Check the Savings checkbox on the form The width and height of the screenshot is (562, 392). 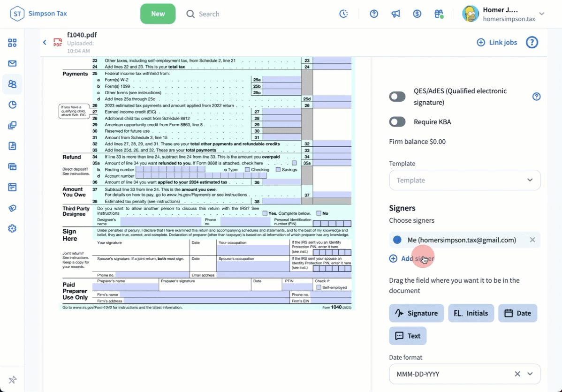coord(278,170)
